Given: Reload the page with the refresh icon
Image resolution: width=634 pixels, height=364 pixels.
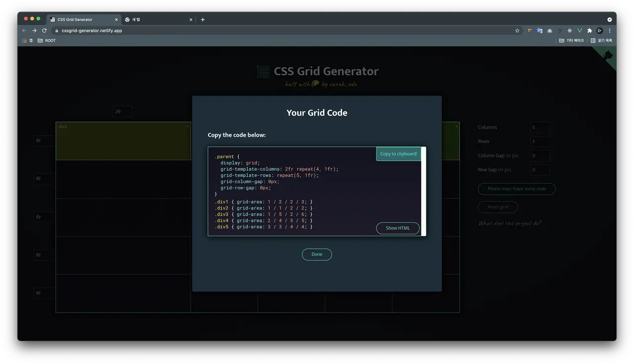Looking at the screenshot, I should click(44, 30).
